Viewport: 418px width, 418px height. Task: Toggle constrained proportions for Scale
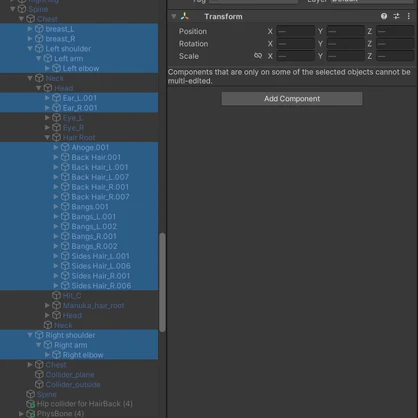[258, 56]
